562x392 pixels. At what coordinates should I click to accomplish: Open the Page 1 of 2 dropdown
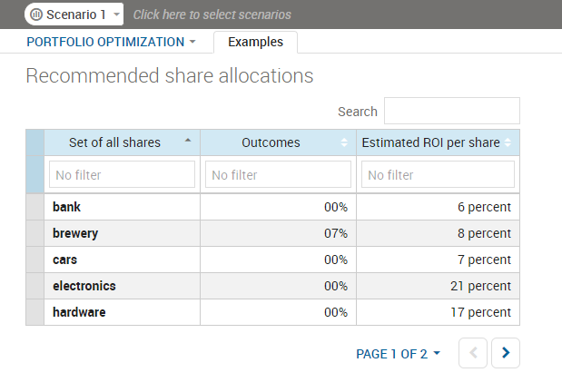point(398,354)
